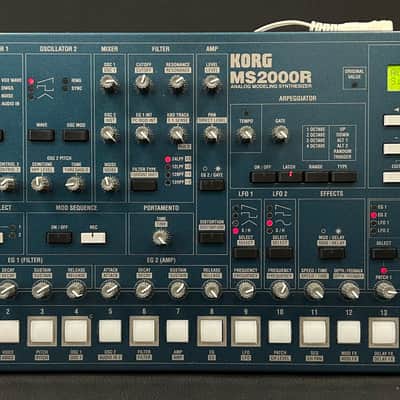Select step button 3 Pitch
This screenshot has height=400, width=400.
42,331
